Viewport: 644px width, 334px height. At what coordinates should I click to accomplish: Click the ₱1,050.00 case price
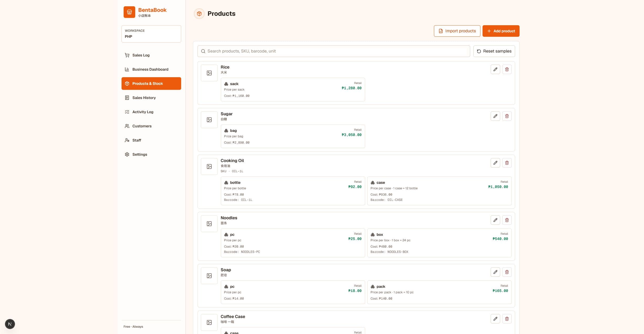coord(498,187)
